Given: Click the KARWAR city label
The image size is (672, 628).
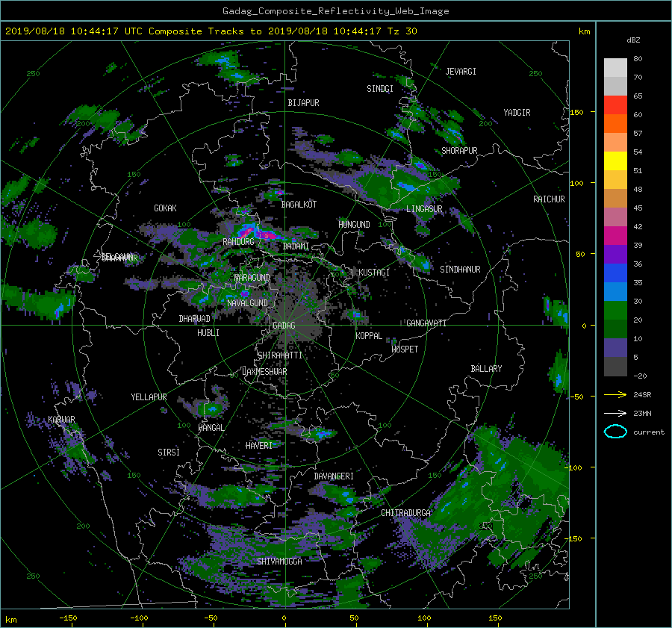Looking at the screenshot, I should (61, 420).
